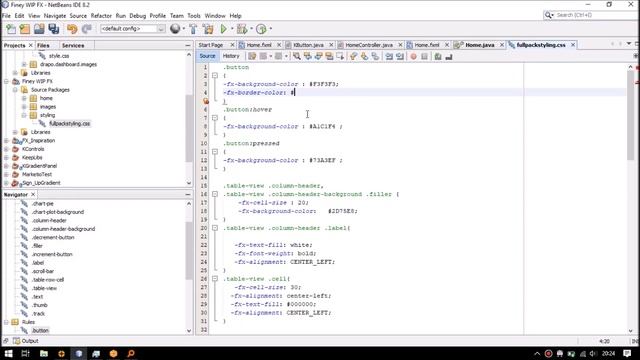The width and height of the screenshot is (640, 360).
Task: Click the Toggle Bookmark icon
Action: click(375, 56)
